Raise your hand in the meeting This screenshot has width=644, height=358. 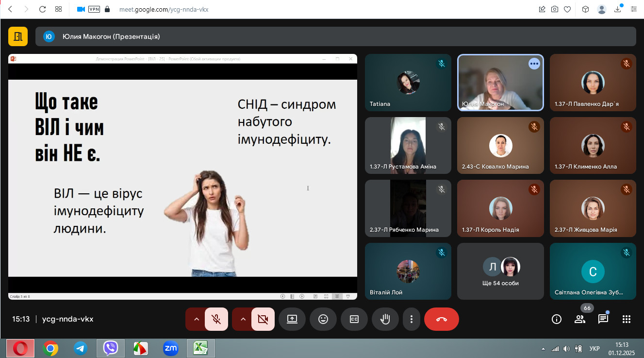pyautogui.click(x=385, y=319)
